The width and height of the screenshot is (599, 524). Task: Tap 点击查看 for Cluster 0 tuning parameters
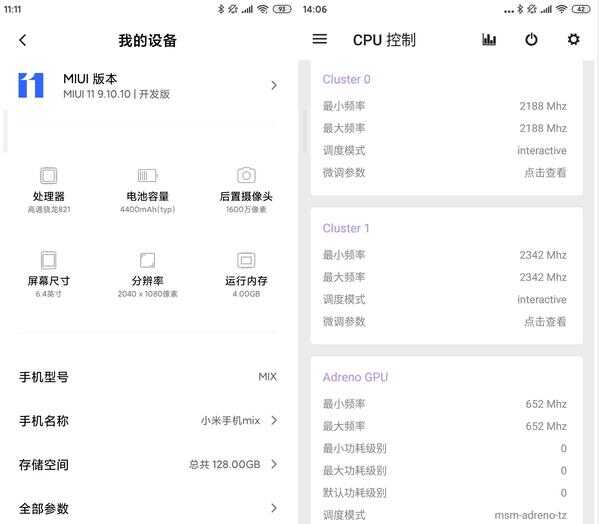(545, 173)
